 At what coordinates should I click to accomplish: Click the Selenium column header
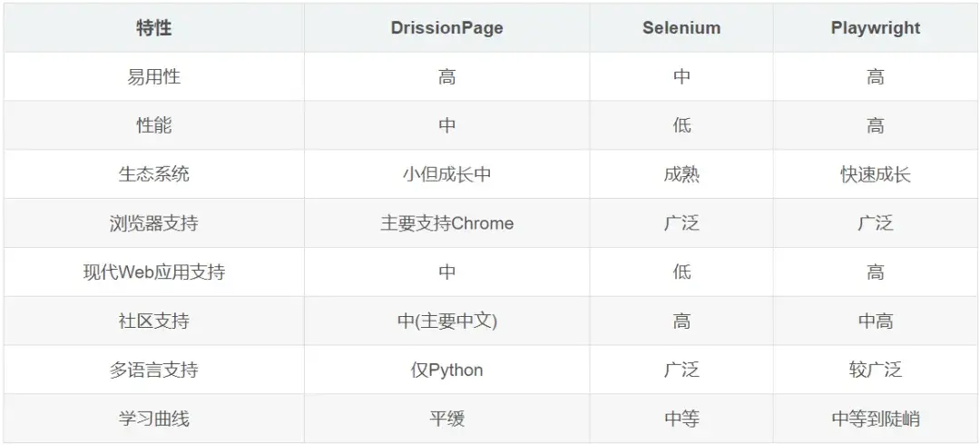(681, 28)
